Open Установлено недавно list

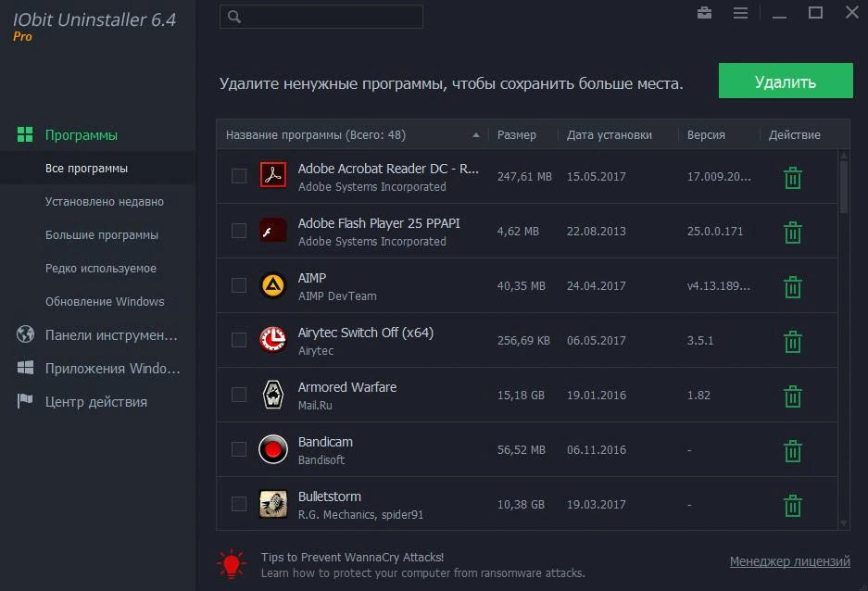coord(105,201)
